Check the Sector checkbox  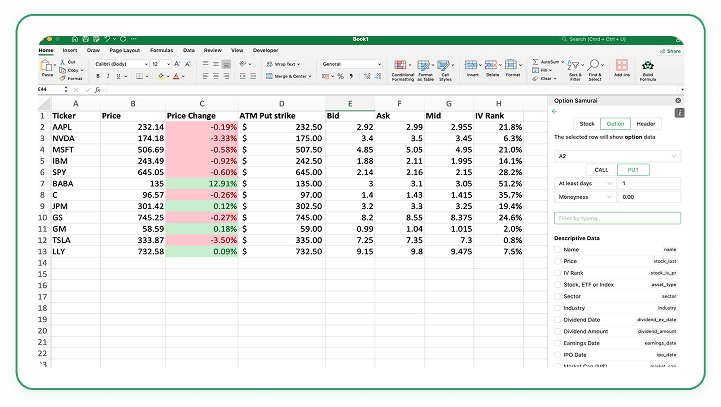[x=557, y=296]
